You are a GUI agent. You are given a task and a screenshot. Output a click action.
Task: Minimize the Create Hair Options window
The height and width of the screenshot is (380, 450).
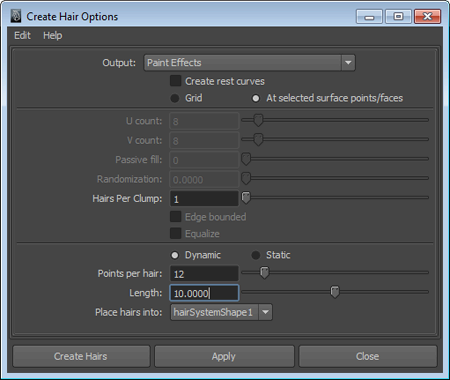[369, 16]
